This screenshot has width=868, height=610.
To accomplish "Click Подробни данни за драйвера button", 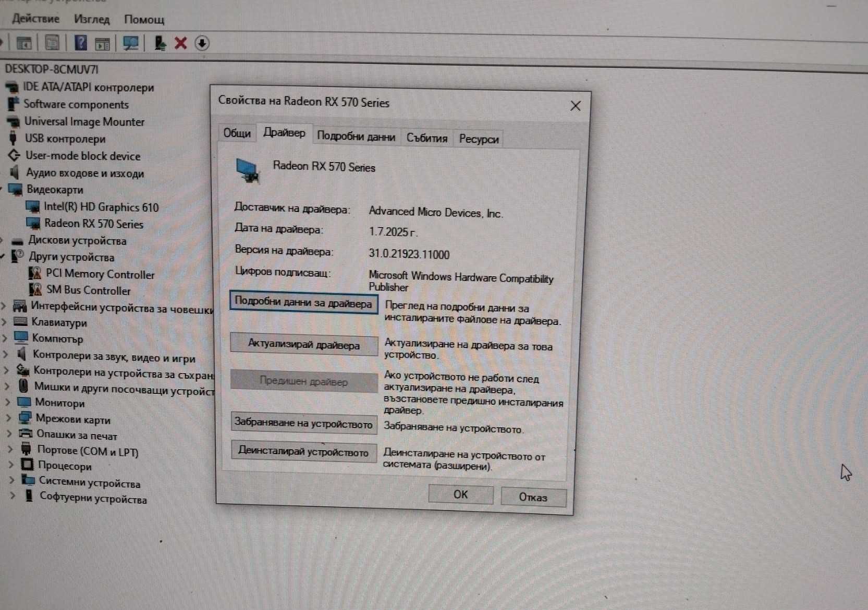I will (303, 302).
